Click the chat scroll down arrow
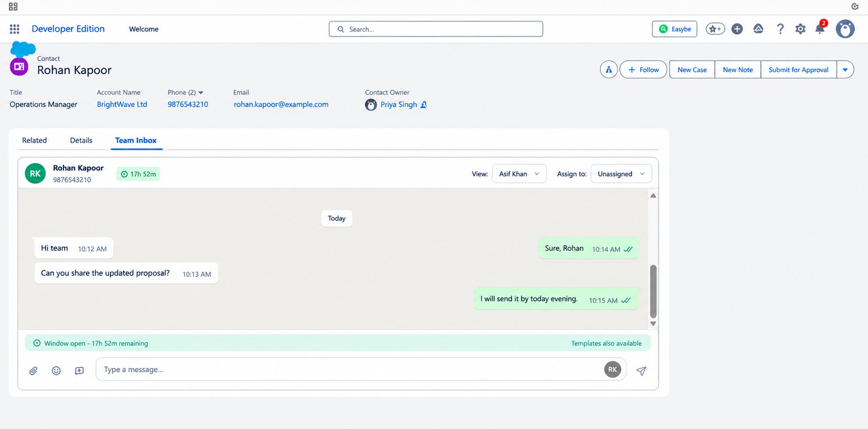 [x=653, y=323]
